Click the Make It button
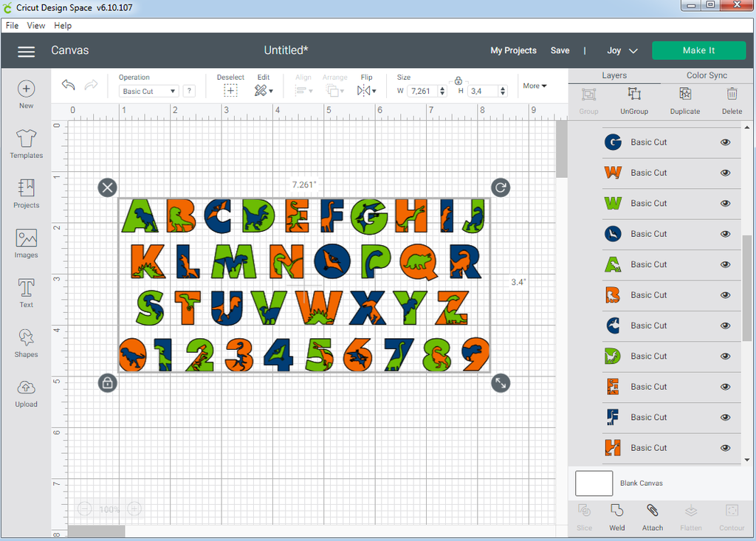Image resolution: width=756 pixels, height=541 pixels. coord(698,50)
